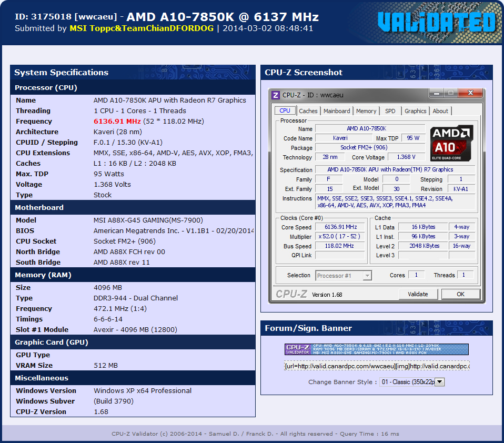Click the Validate button
Viewport: 504px width, 443px height.
pos(418,294)
